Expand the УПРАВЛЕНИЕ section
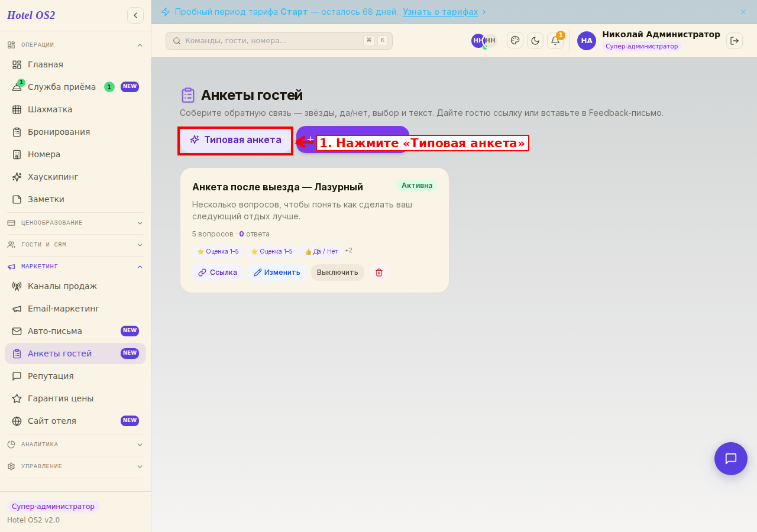Screen dimensions: 757x532 point(140,466)
